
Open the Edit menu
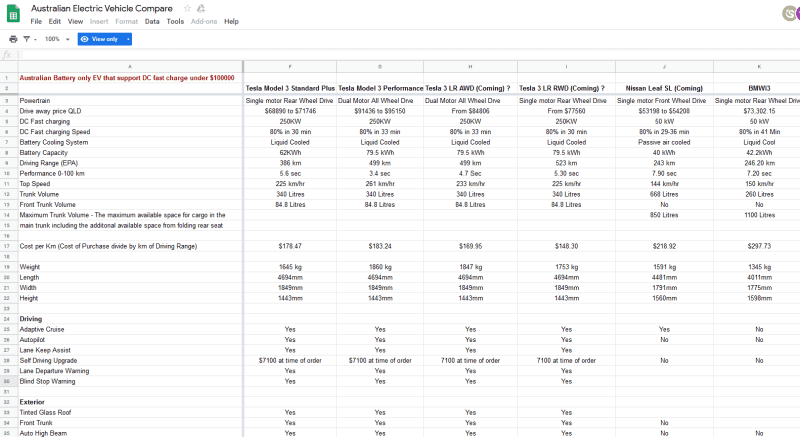[55, 21]
